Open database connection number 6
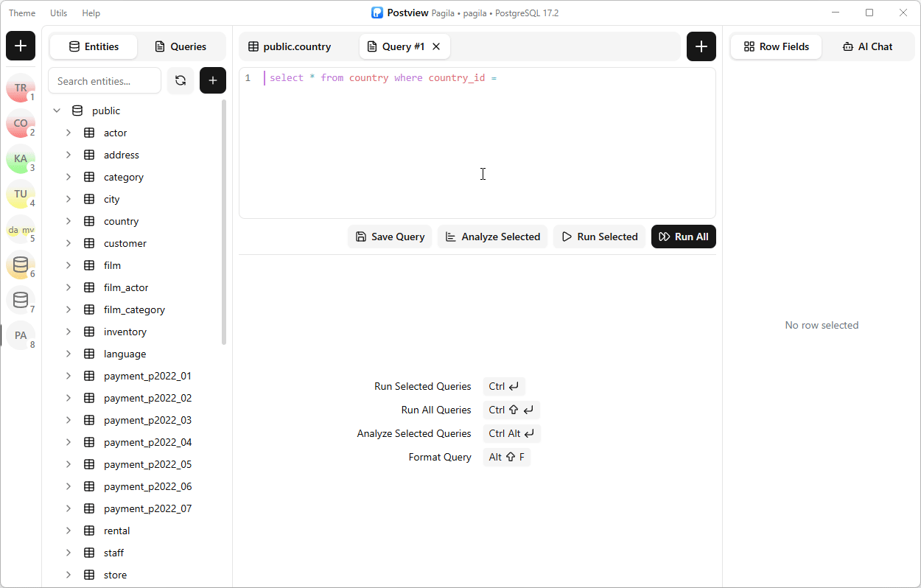Viewport: 921px width, 588px height. click(x=21, y=265)
